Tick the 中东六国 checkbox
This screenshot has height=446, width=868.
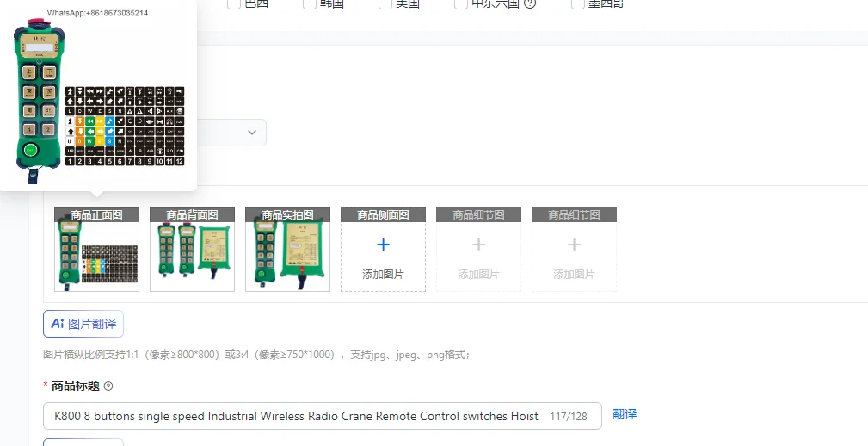tap(460, 4)
